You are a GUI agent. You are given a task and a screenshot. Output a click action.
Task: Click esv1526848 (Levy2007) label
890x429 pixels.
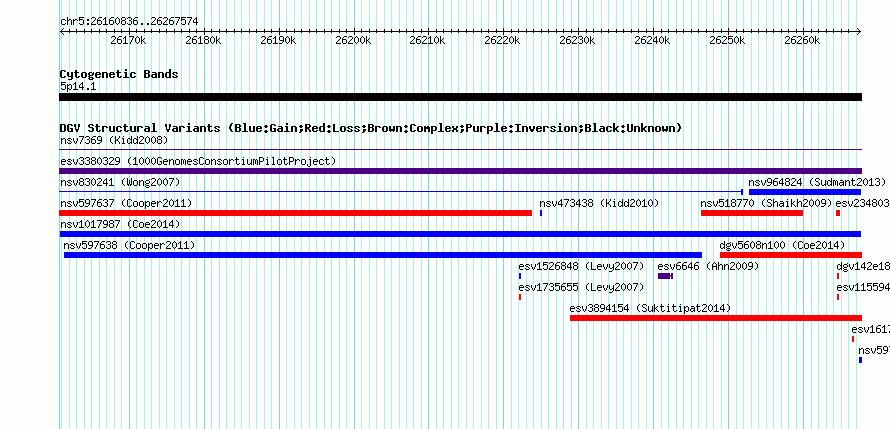click(x=581, y=266)
